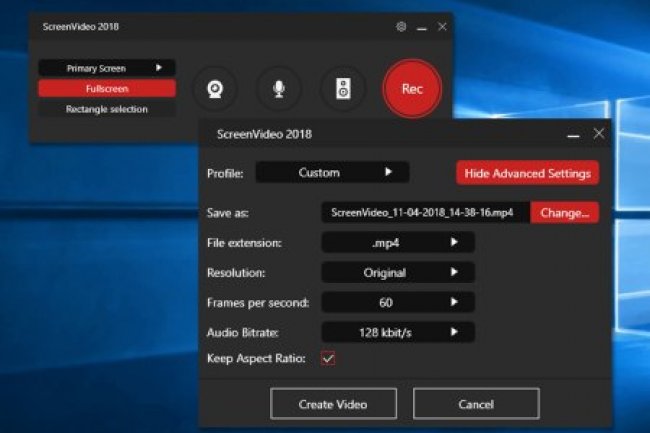Screen dimensions: 650x433
Task: Toggle the microphone recording icon
Action: 279,89
